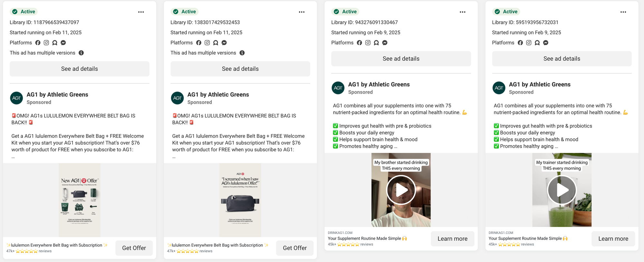The width and height of the screenshot is (644, 262).
Task: Click AG1 avatar logo on ad 595193956732031
Action: [499, 88]
